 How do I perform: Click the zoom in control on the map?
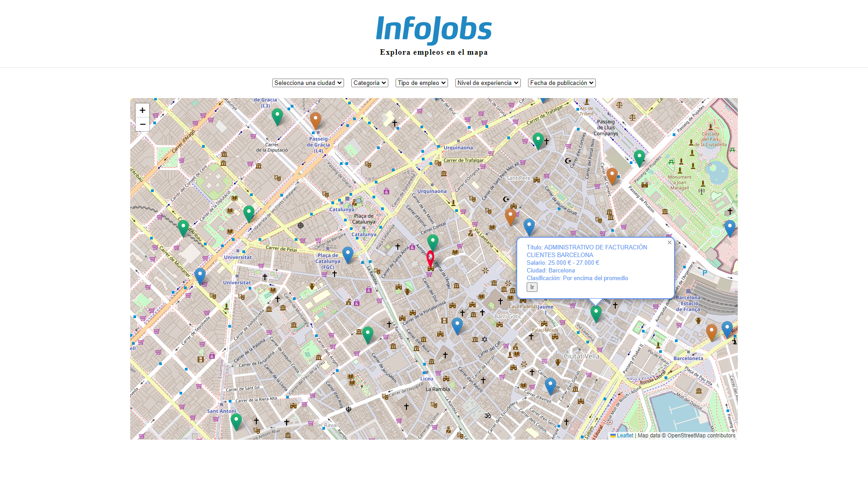point(142,110)
